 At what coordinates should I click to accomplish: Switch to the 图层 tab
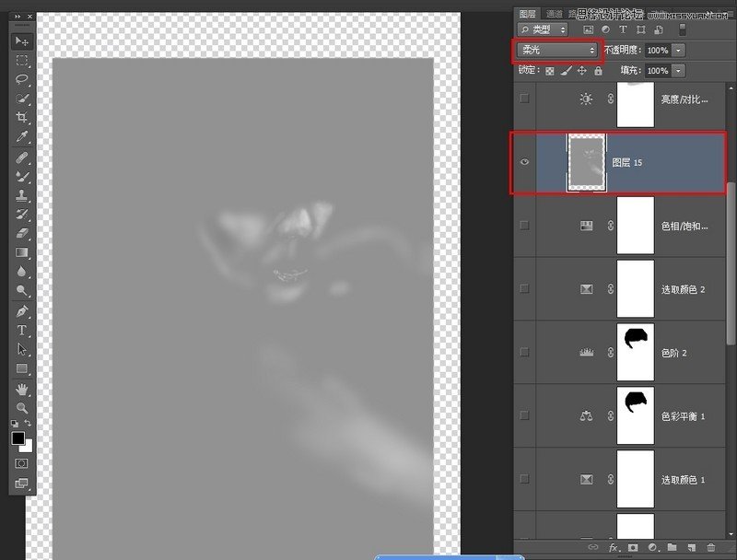527,14
